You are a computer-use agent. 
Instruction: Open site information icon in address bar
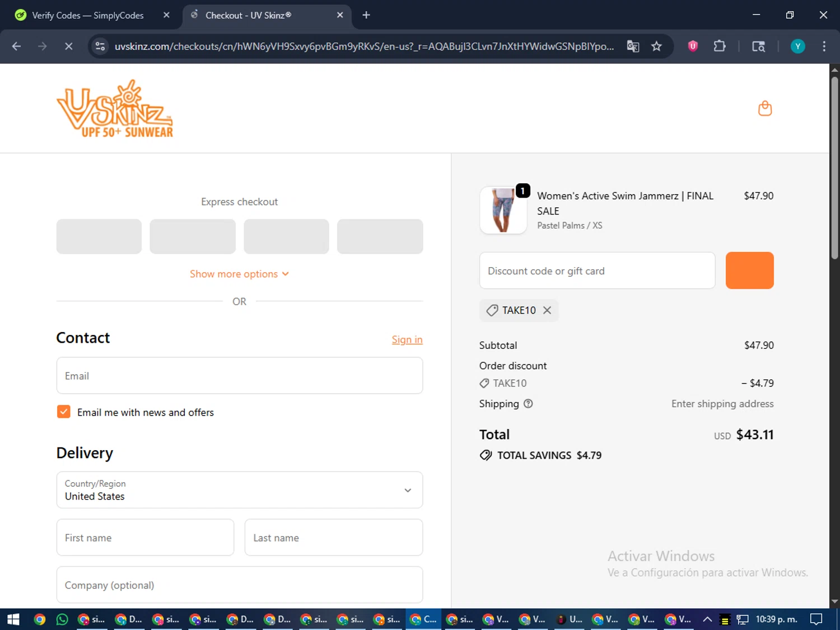coord(100,46)
